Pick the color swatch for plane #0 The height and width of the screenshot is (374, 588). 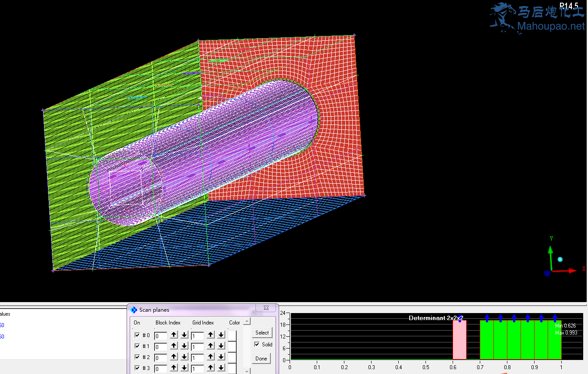232,335
